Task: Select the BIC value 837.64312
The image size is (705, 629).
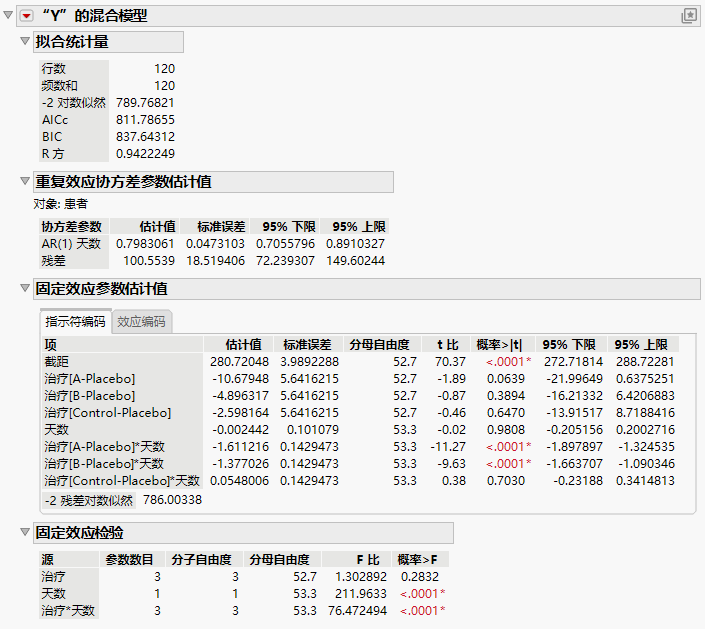Action: pos(145,137)
